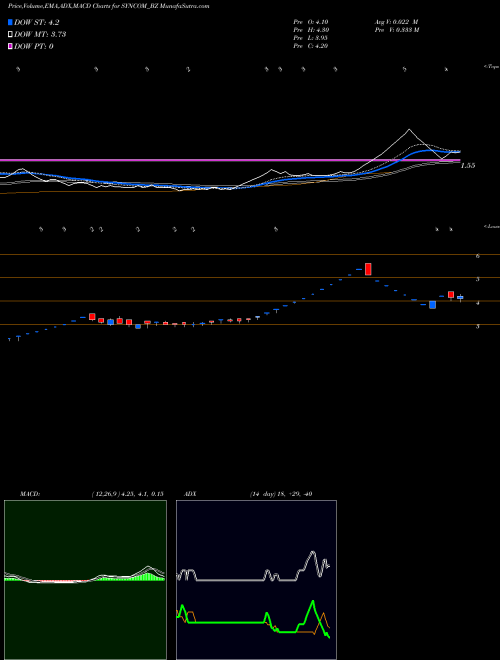This screenshot has width=500, height=660.
Task: Click the magenta DOW PT legend swatch
Action: point(10,46)
